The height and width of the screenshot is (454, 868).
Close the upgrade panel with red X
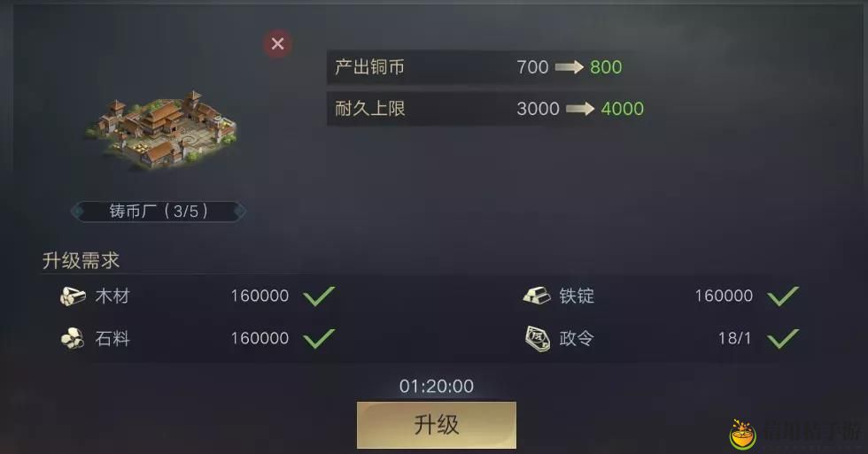pos(277,43)
